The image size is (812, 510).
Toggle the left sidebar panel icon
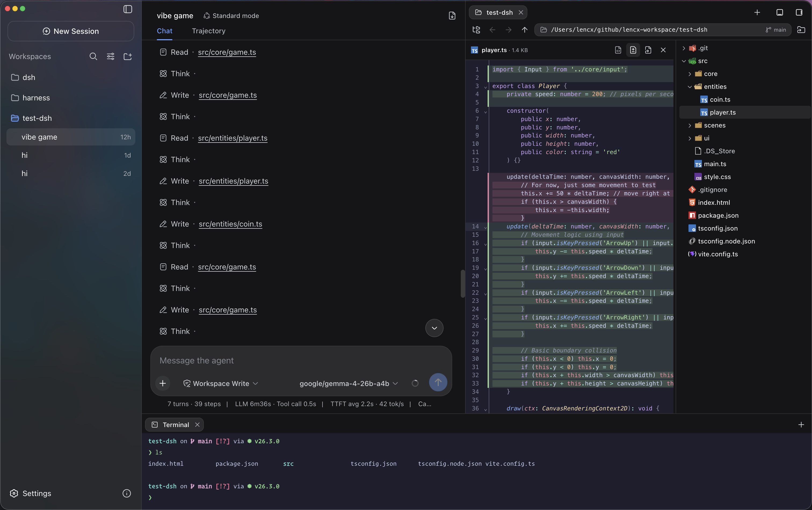click(x=128, y=9)
